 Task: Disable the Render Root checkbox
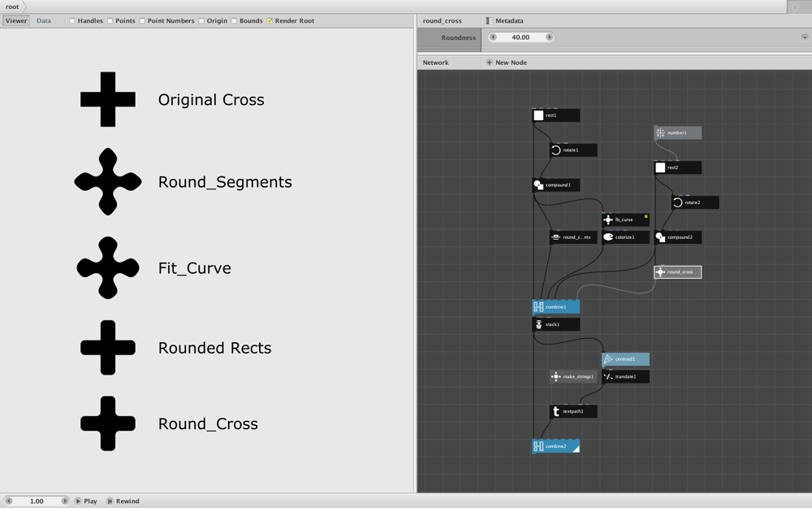270,21
